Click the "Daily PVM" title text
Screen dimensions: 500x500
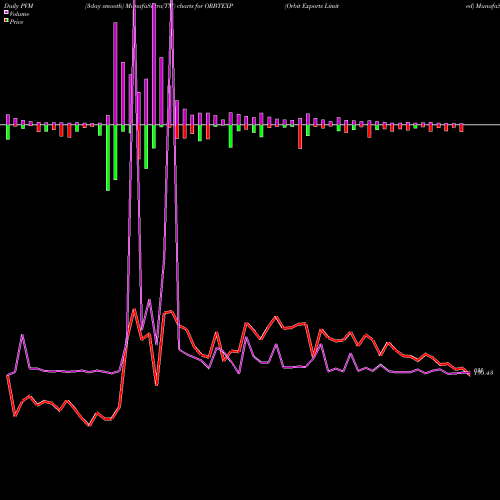(x=19, y=6)
